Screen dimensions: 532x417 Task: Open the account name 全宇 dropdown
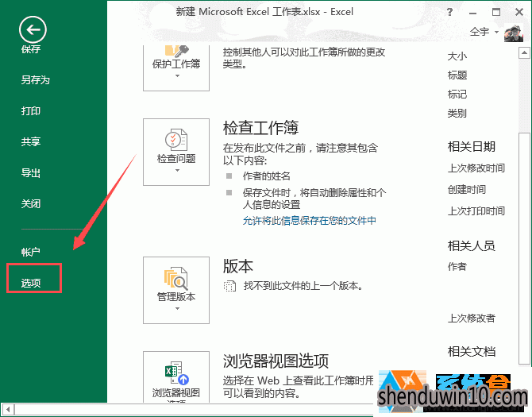pyautogui.click(x=484, y=32)
